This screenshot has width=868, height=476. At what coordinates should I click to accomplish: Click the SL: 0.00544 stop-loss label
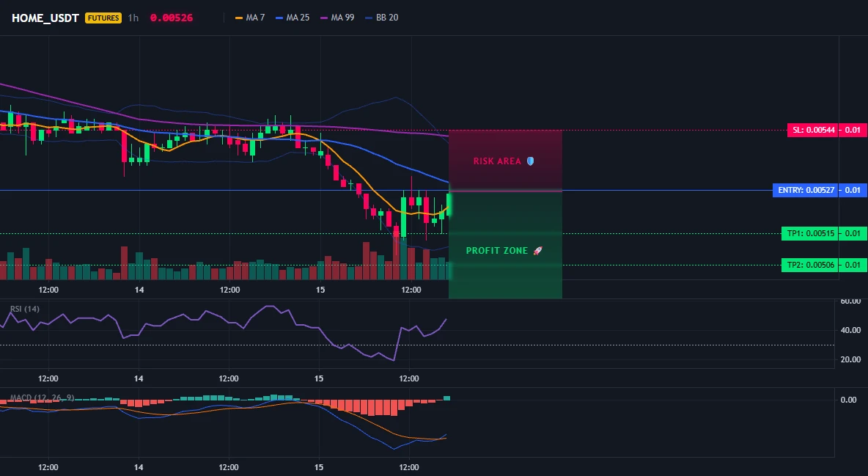click(x=812, y=131)
